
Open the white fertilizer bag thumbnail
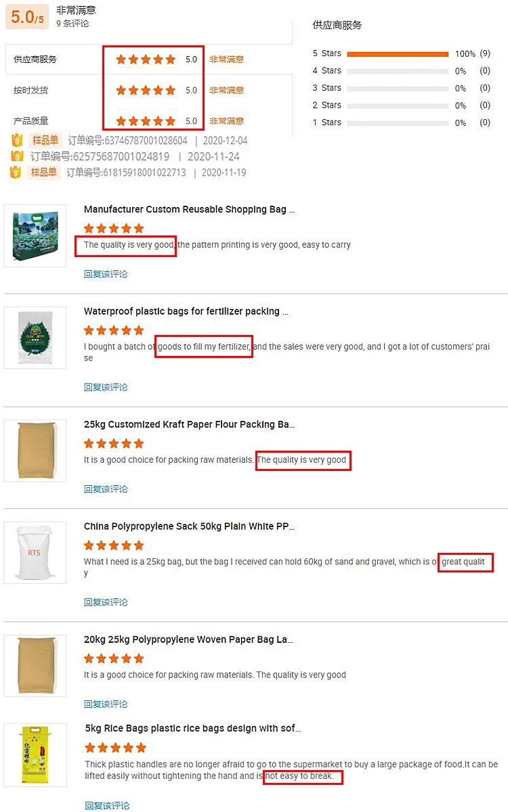tap(35, 337)
